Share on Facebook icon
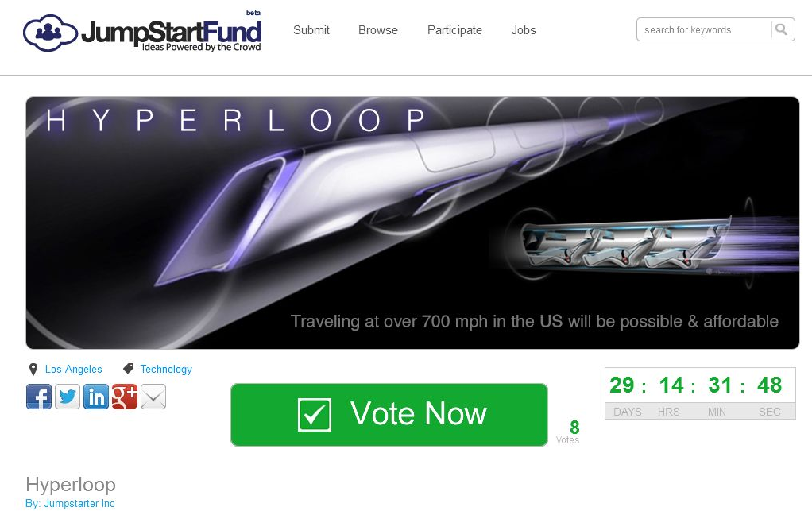This screenshot has width=812, height=515. coord(39,397)
